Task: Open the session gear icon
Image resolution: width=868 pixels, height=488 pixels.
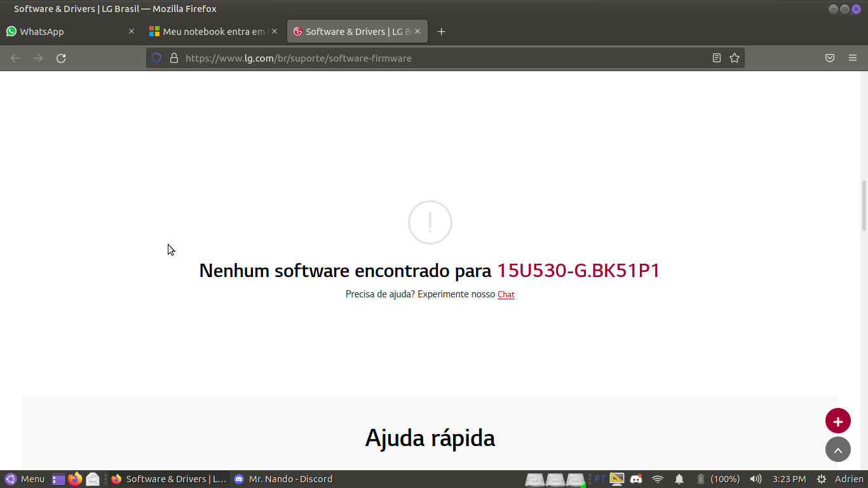Action: coord(822,479)
